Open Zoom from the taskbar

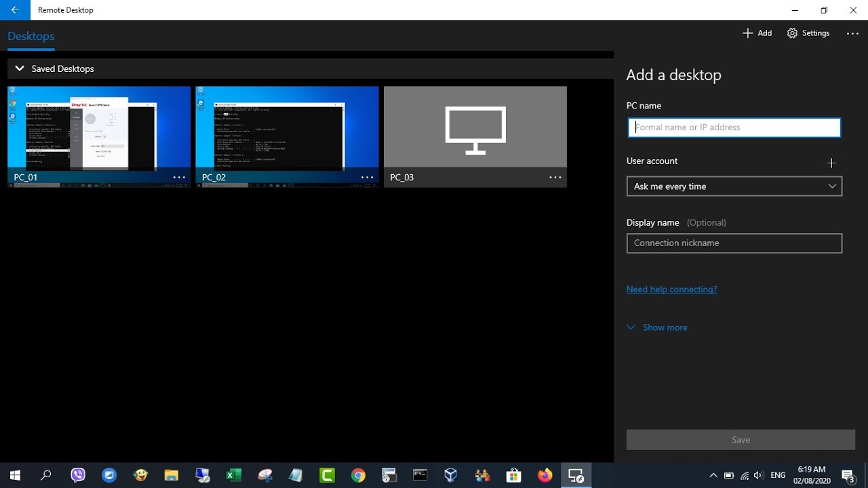109,475
